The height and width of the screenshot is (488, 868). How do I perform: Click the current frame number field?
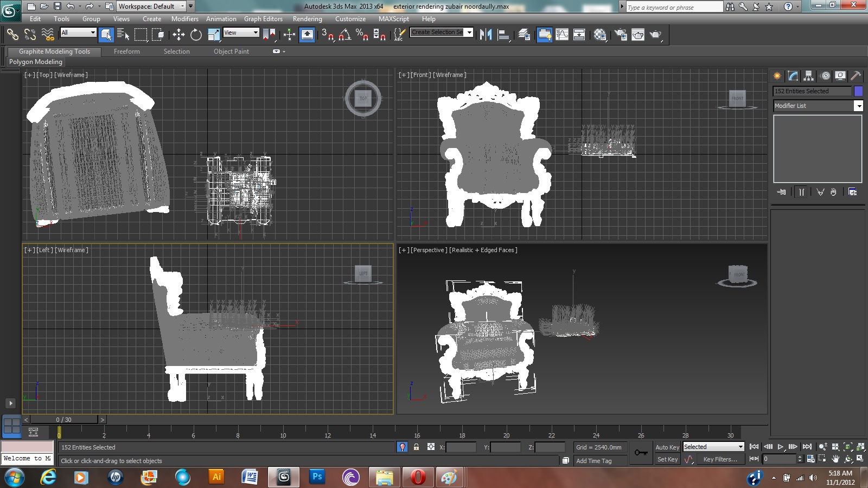779,459
